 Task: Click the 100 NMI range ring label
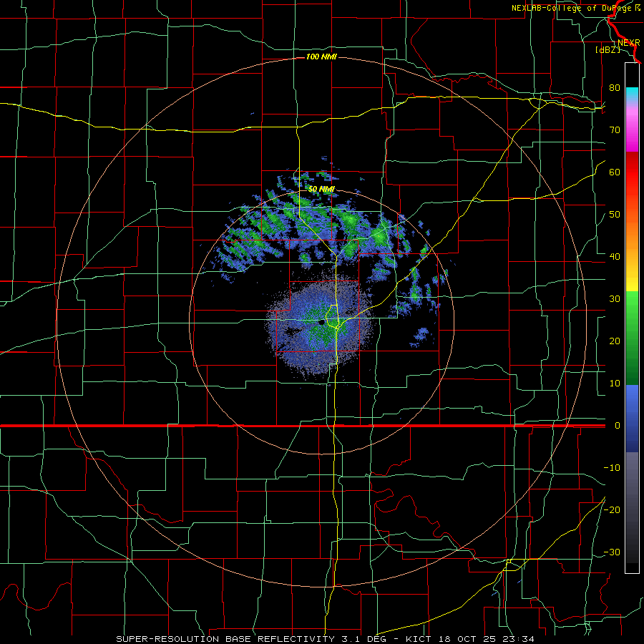coord(321,57)
